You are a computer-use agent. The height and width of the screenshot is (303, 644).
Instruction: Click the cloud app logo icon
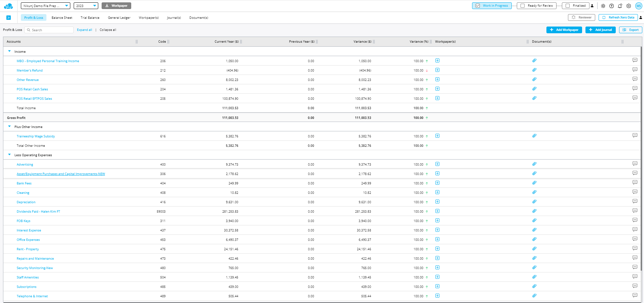pos(8,6)
